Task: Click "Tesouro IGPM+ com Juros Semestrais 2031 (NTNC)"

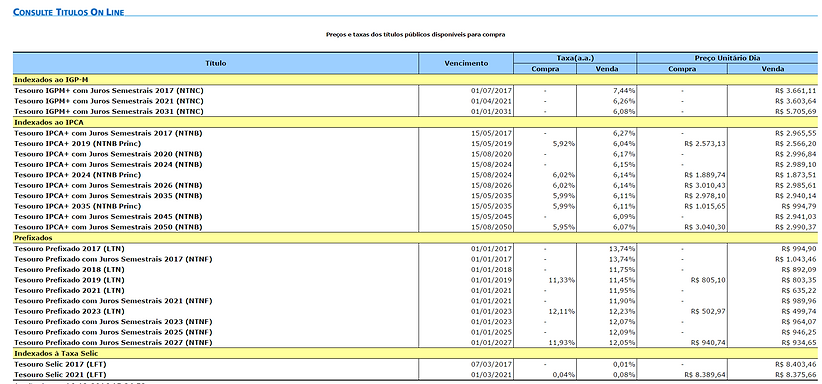Action: pyautogui.click(x=109, y=111)
